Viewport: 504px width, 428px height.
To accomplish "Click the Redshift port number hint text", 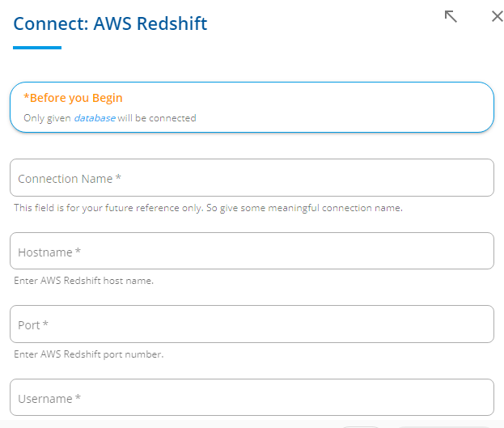I will pos(89,354).
